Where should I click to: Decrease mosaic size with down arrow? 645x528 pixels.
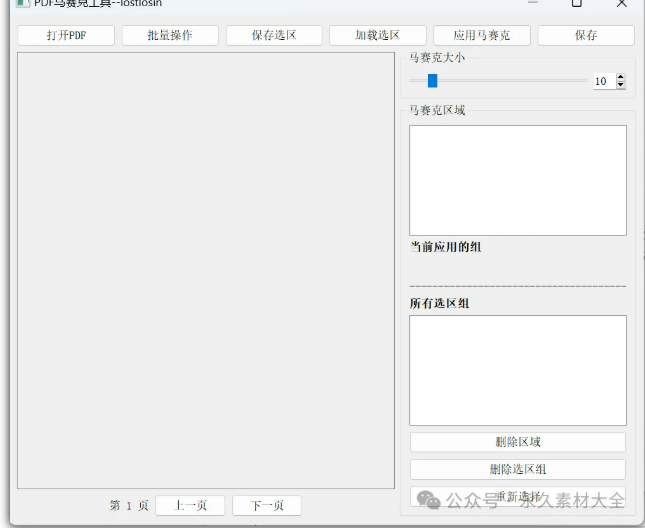click(x=621, y=86)
